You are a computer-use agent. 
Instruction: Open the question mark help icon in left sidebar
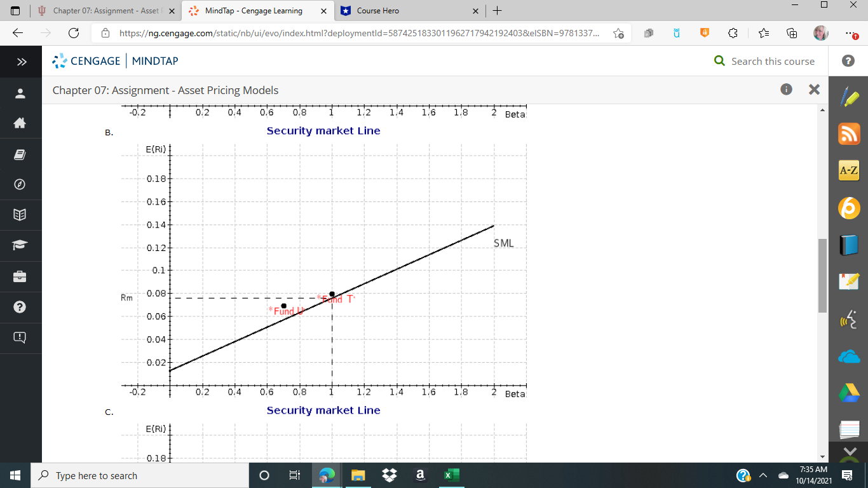20,306
